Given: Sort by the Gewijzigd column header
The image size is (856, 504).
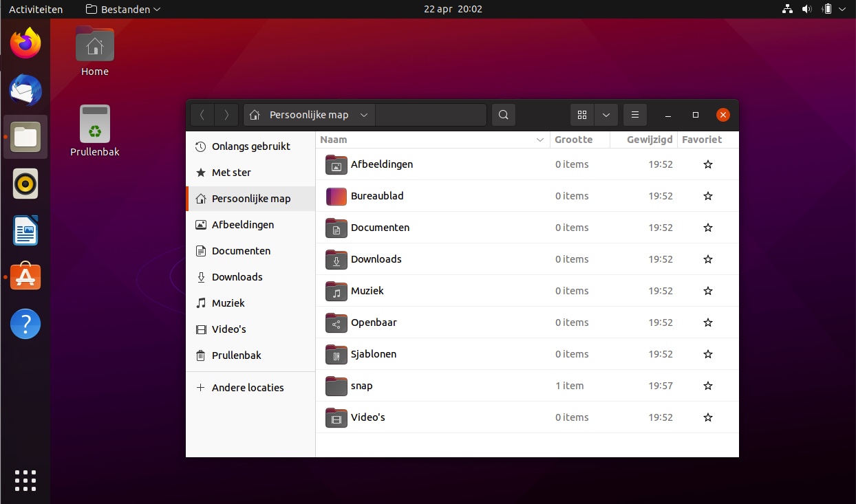Looking at the screenshot, I should pyautogui.click(x=649, y=140).
